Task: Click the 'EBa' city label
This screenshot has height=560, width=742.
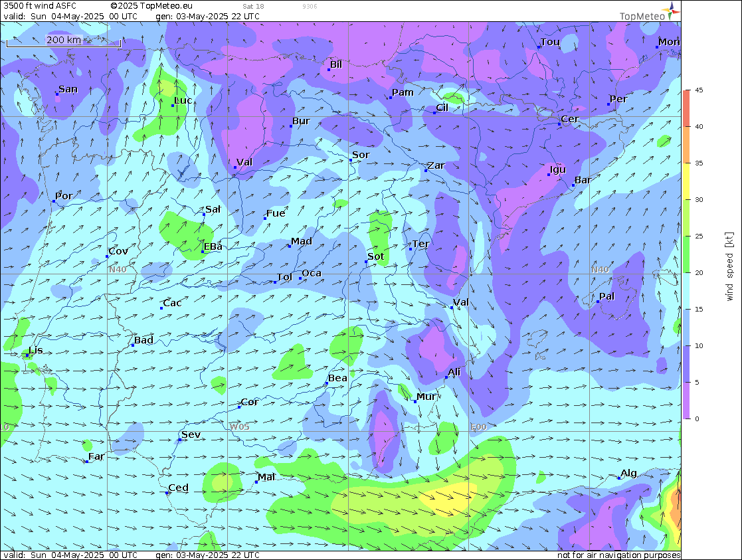Action: (213, 246)
